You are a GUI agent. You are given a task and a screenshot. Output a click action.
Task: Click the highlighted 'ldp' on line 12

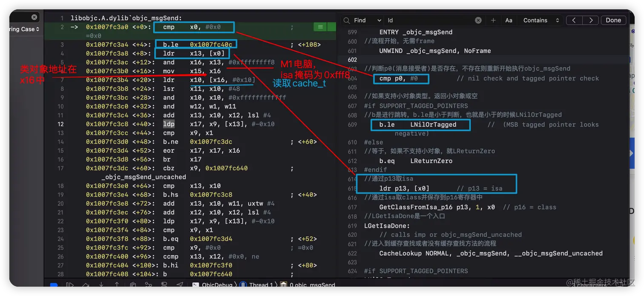click(x=169, y=124)
